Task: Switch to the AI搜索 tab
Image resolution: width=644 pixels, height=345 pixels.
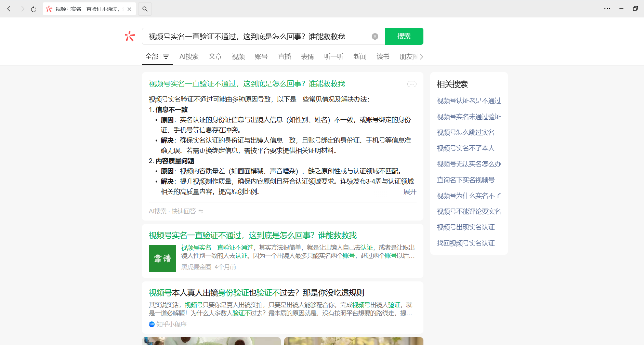Action: click(x=189, y=56)
